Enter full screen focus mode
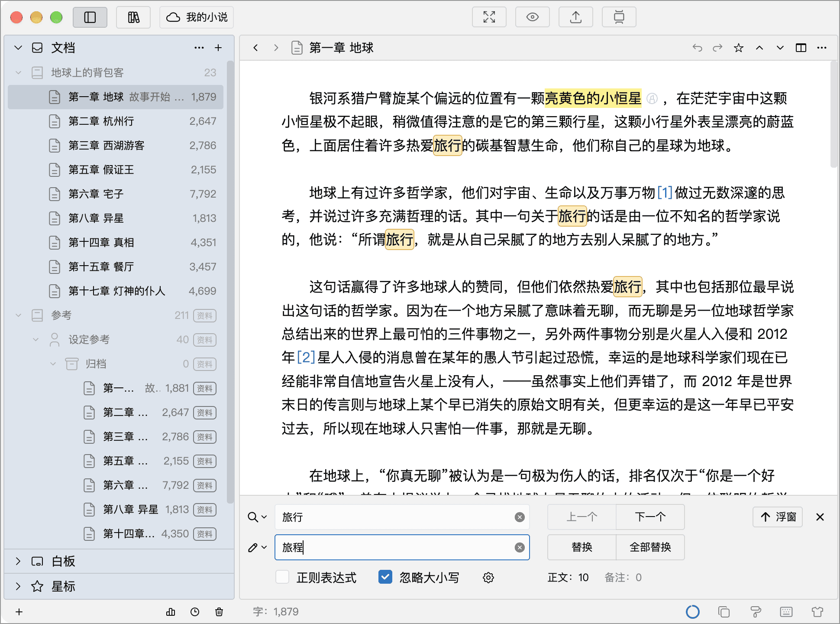The height and width of the screenshot is (624, 840). [489, 17]
